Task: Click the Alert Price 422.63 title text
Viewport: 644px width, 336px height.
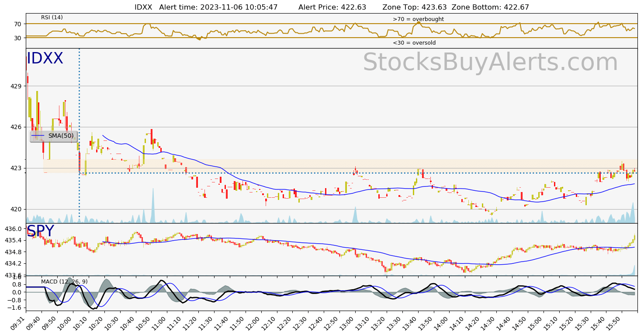Action: point(332,7)
